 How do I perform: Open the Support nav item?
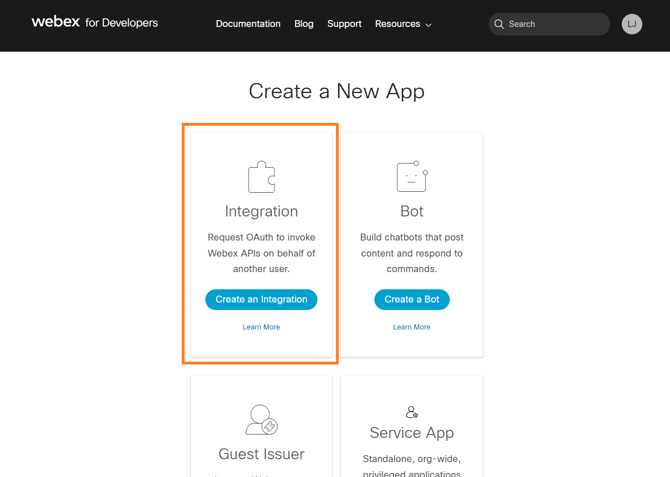[344, 24]
